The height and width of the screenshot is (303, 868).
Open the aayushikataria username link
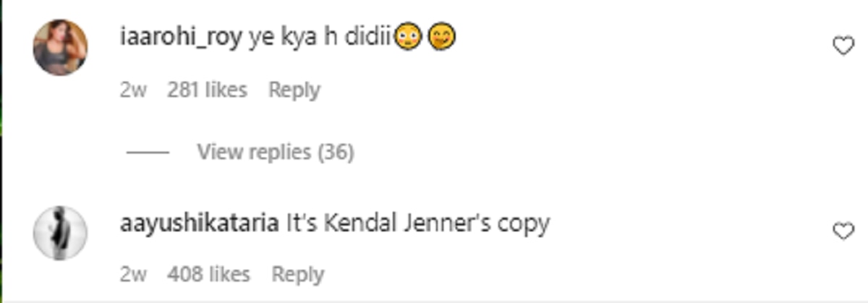click(199, 223)
